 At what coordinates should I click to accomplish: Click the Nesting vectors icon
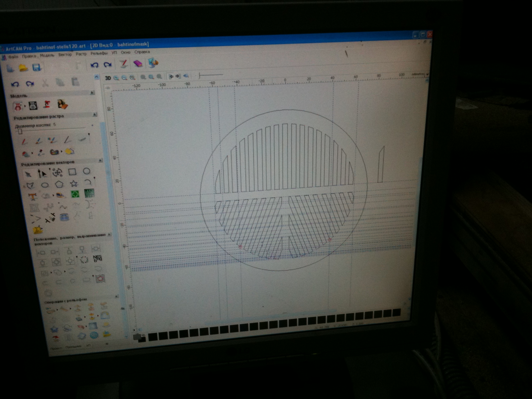(x=97, y=258)
